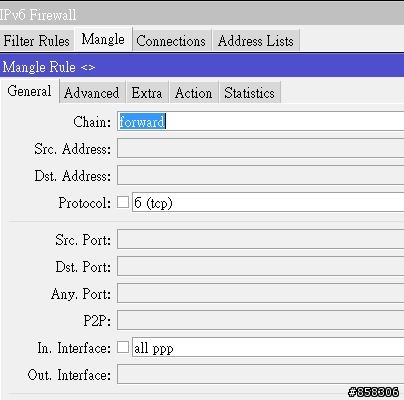
Task: Open the Connections tab
Action: click(172, 41)
